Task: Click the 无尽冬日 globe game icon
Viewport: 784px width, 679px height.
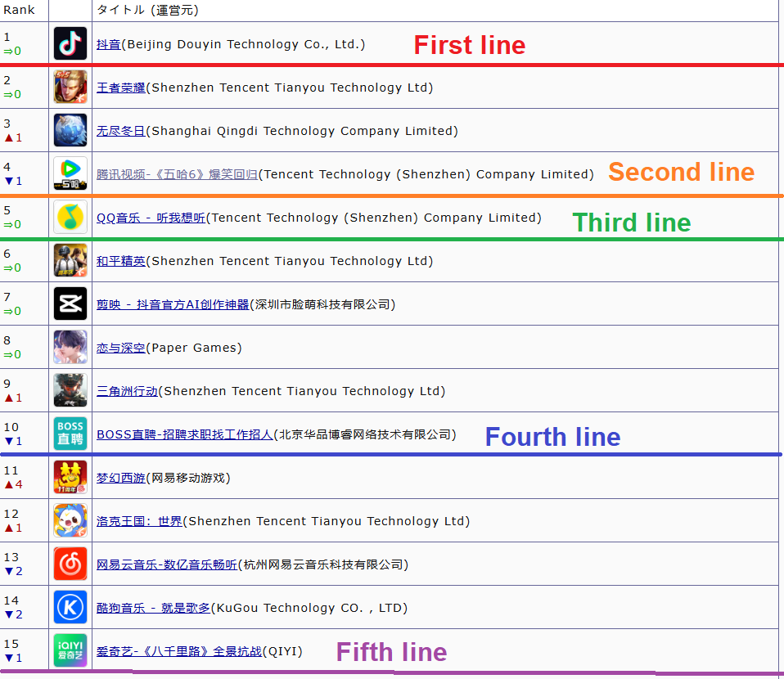Action: pyautogui.click(x=70, y=130)
